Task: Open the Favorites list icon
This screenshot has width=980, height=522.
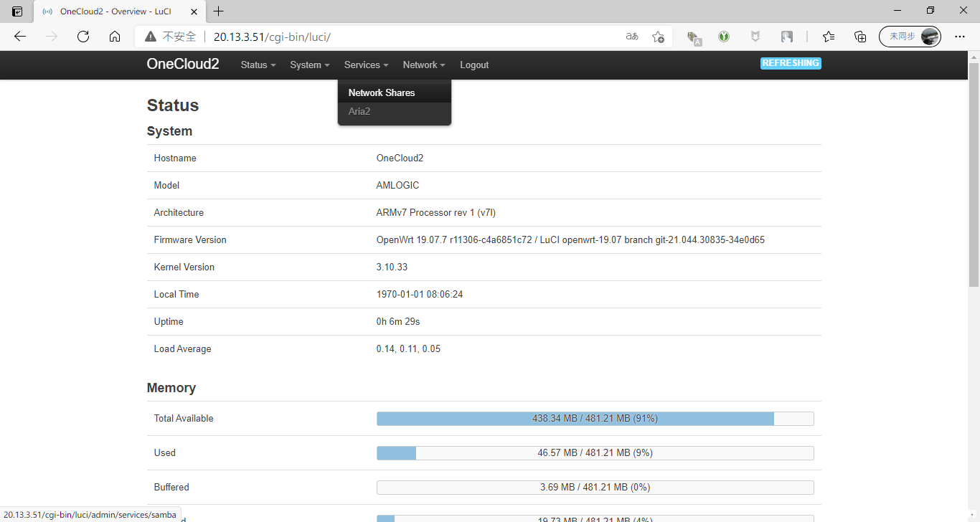Action: (829, 37)
